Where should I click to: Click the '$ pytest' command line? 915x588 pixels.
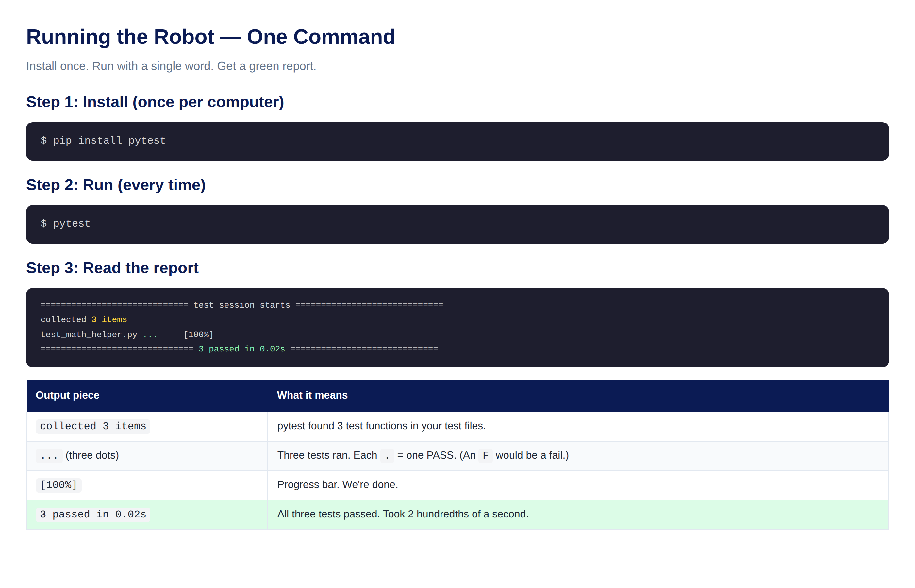65,223
